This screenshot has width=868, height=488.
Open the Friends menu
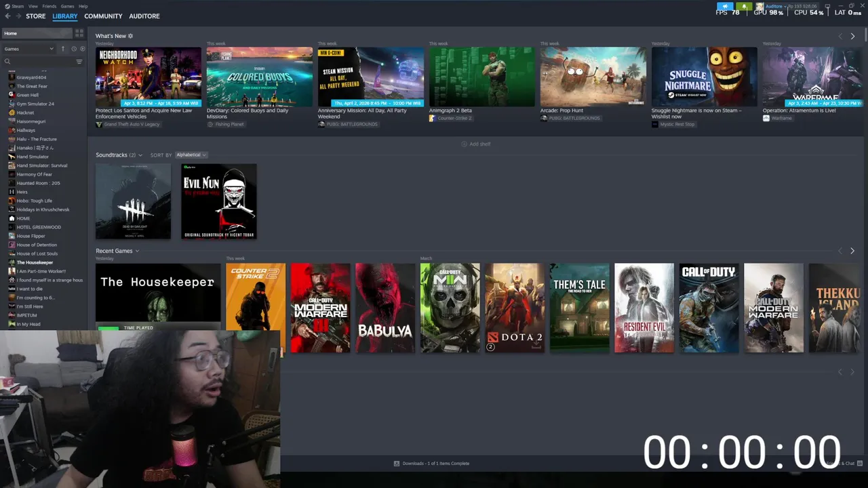[x=50, y=6]
